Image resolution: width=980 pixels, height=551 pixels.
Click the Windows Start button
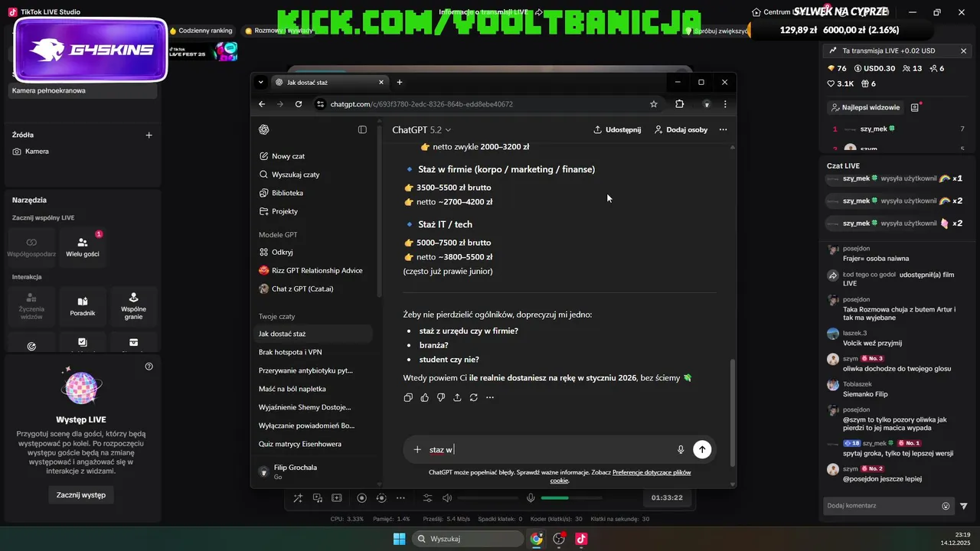coord(399,539)
